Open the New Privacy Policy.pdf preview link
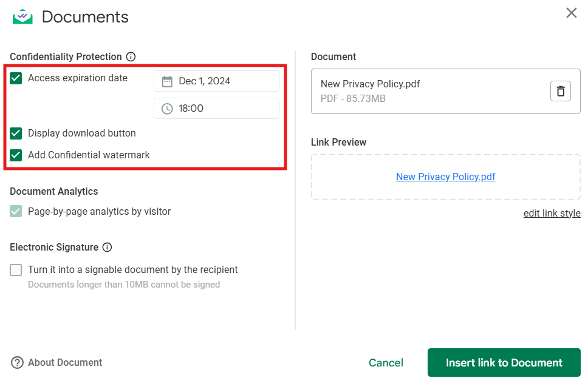The width and height of the screenshot is (588, 381). [445, 177]
